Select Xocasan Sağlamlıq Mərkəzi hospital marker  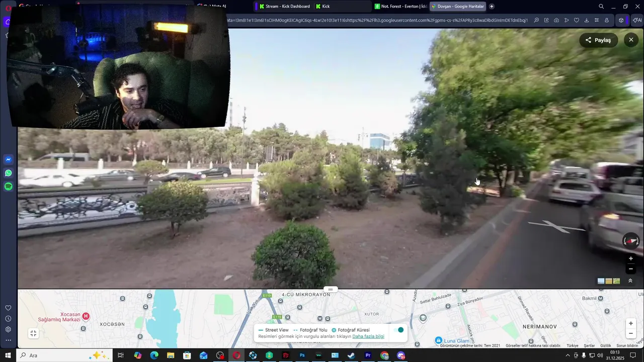86,316
